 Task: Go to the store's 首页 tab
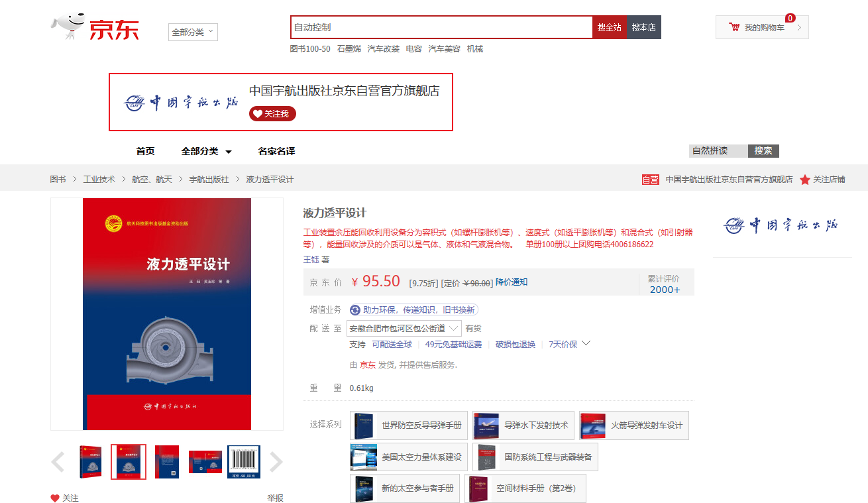tap(145, 151)
